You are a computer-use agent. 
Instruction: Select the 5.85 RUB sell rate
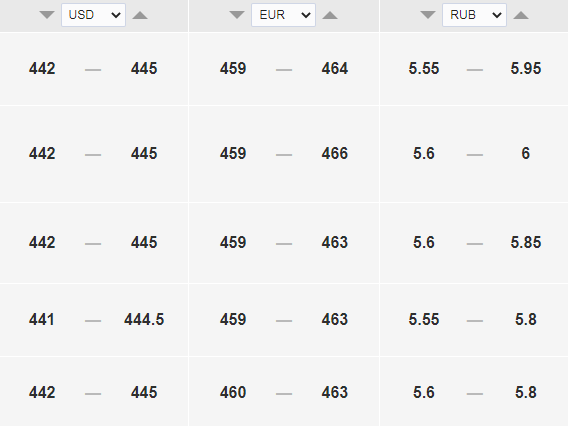(x=526, y=242)
